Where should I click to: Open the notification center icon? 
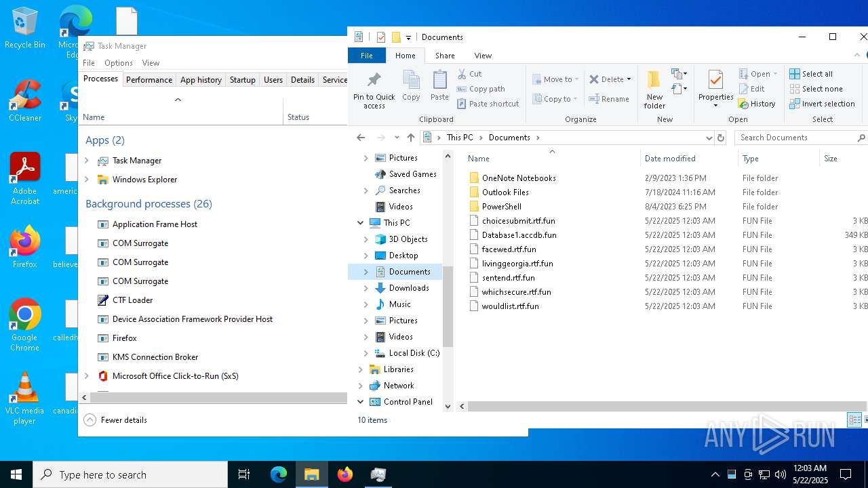click(x=846, y=474)
